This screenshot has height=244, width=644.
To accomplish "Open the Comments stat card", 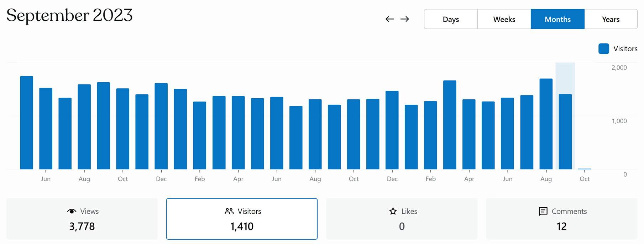I will [561, 219].
